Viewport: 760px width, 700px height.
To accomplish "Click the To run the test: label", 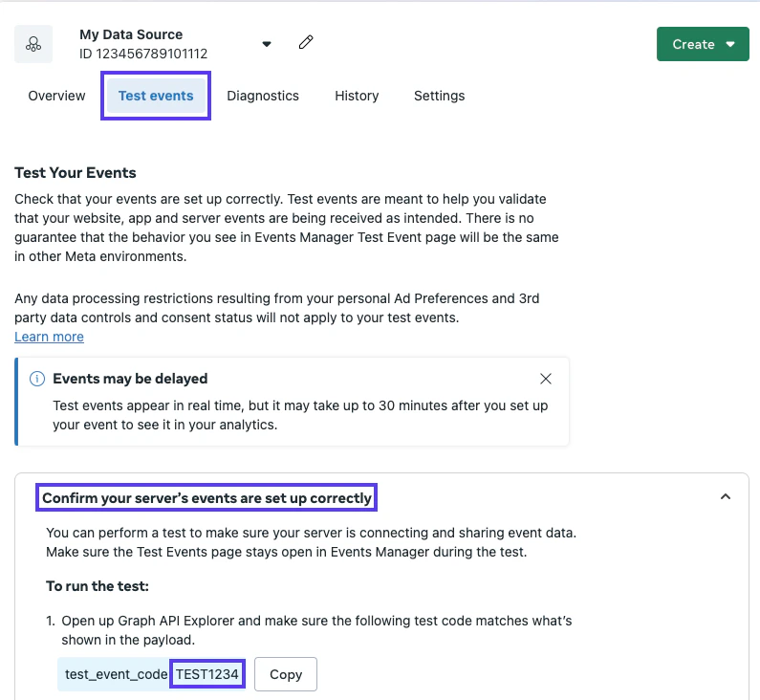I will click(x=98, y=586).
